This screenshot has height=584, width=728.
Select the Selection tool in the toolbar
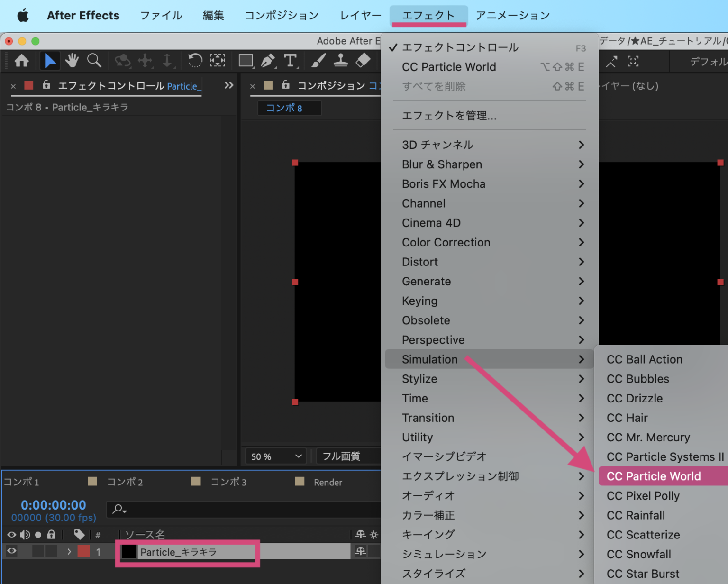click(x=50, y=61)
